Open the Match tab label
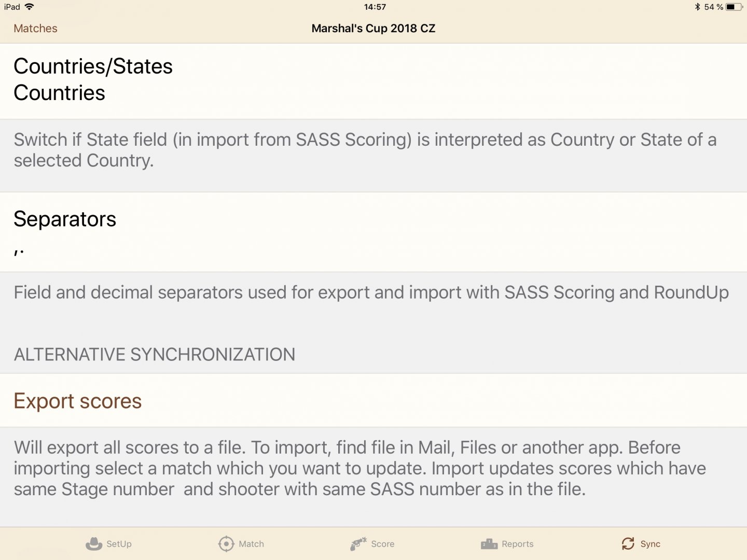 pos(252,544)
